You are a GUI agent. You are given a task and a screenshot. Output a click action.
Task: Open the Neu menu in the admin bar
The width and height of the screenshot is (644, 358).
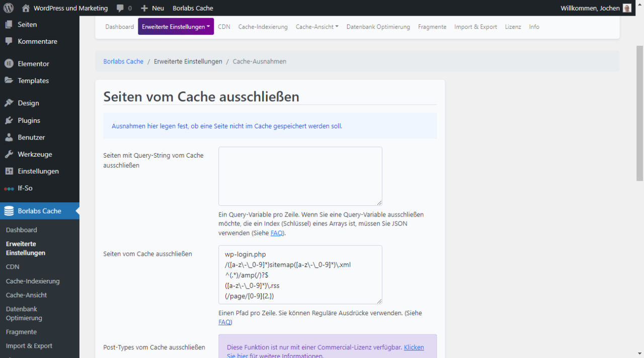tap(152, 8)
